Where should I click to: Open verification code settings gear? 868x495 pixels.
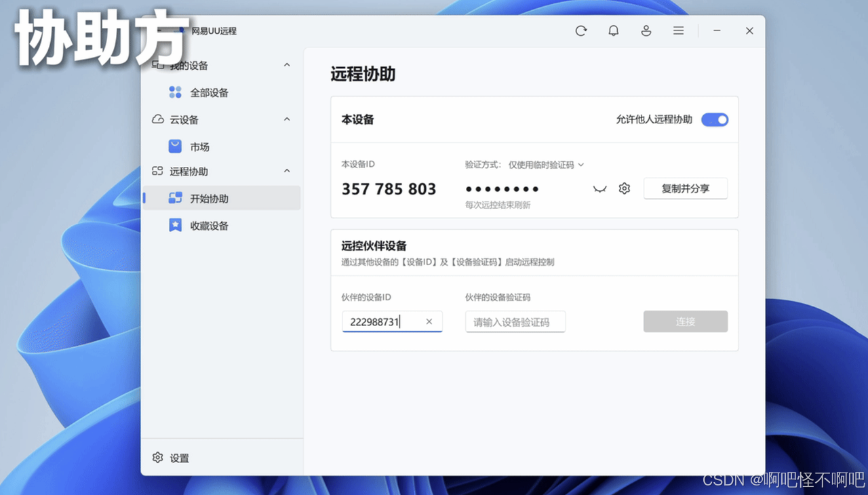click(x=625, y=189)
